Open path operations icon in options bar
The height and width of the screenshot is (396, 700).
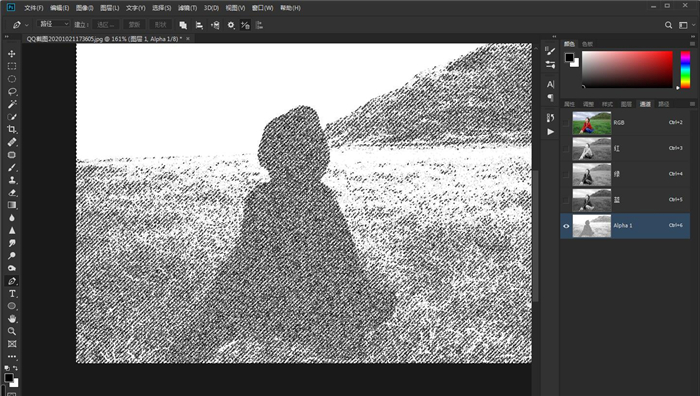[183, 25]
